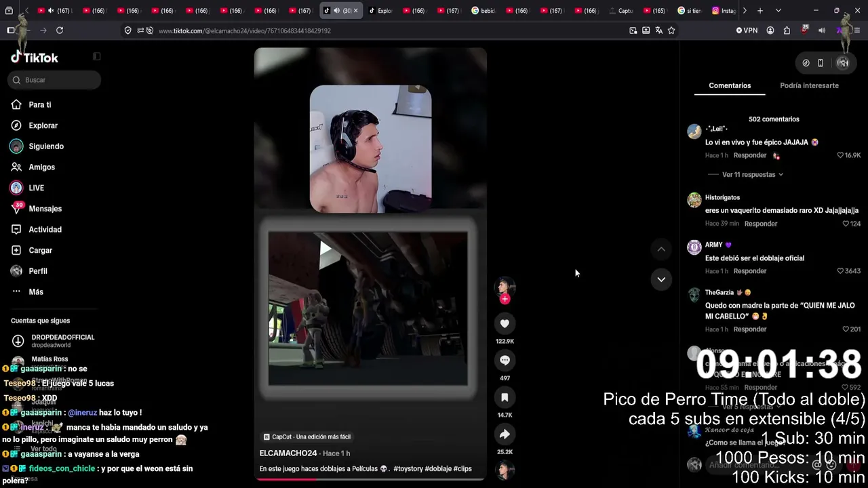Open the TikTok home logo
This screenshot has height=488, width=868.
click(x=35, y=58)
